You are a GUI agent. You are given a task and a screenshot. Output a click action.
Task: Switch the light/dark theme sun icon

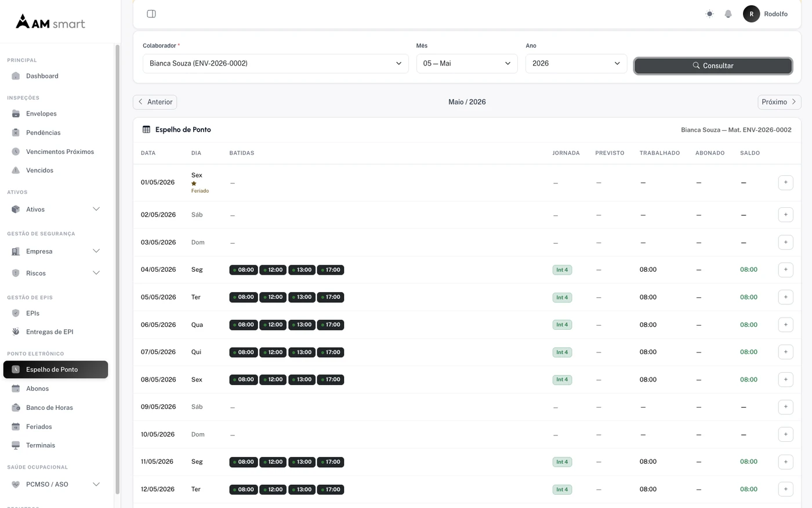pyautogui.click(x=709, y=14)
